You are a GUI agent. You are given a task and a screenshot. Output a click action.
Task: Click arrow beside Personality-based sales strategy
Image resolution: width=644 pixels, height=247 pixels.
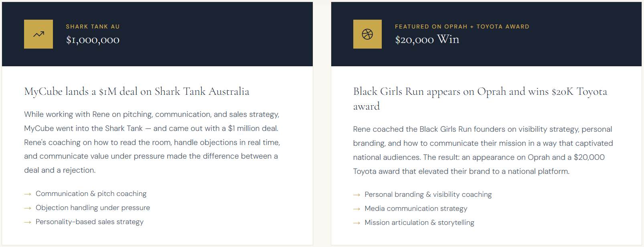tap(28, 222)
